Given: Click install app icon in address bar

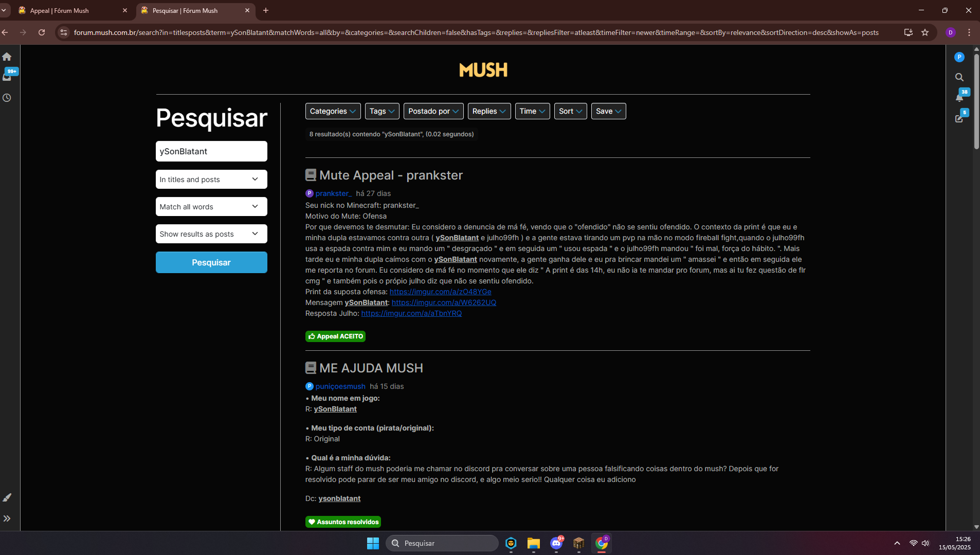Looking at the screenshot, I should (909, 32).
